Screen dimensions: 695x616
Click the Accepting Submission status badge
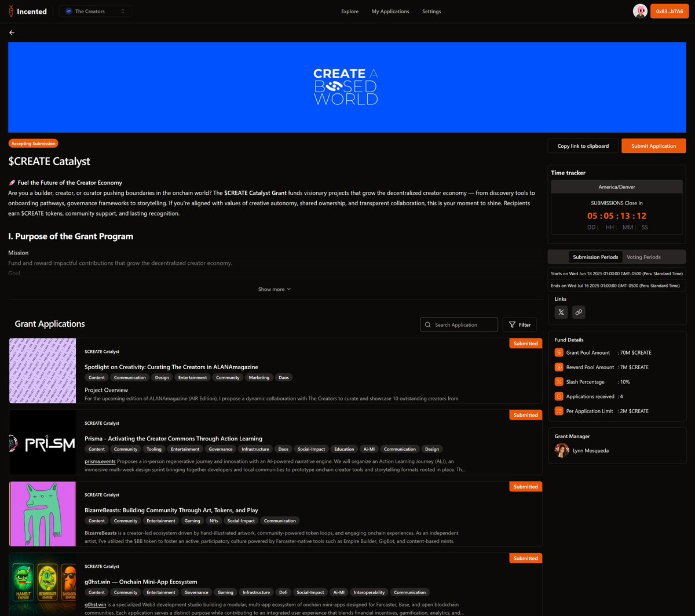[x=34, y=144]
